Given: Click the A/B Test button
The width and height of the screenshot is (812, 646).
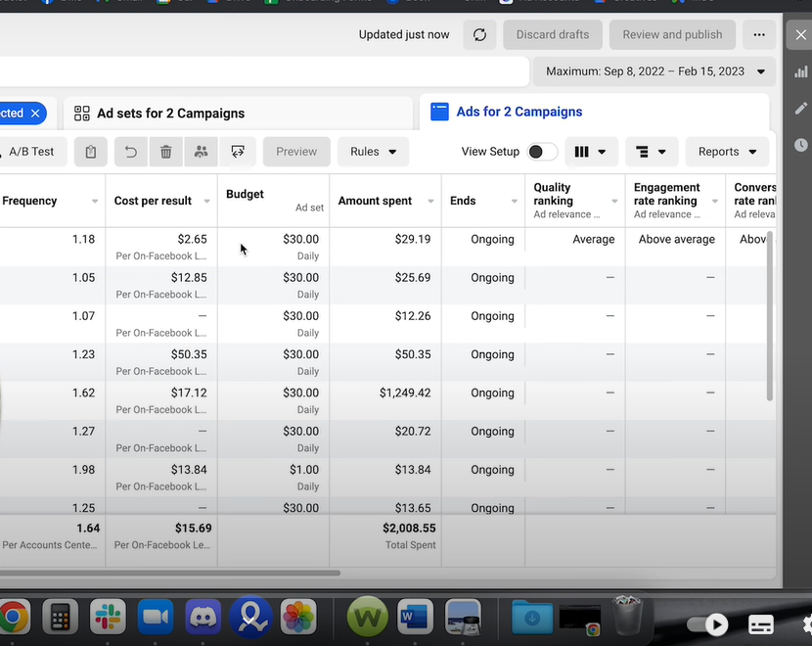Looking at the screenshot, I should (x=31, y=152).
